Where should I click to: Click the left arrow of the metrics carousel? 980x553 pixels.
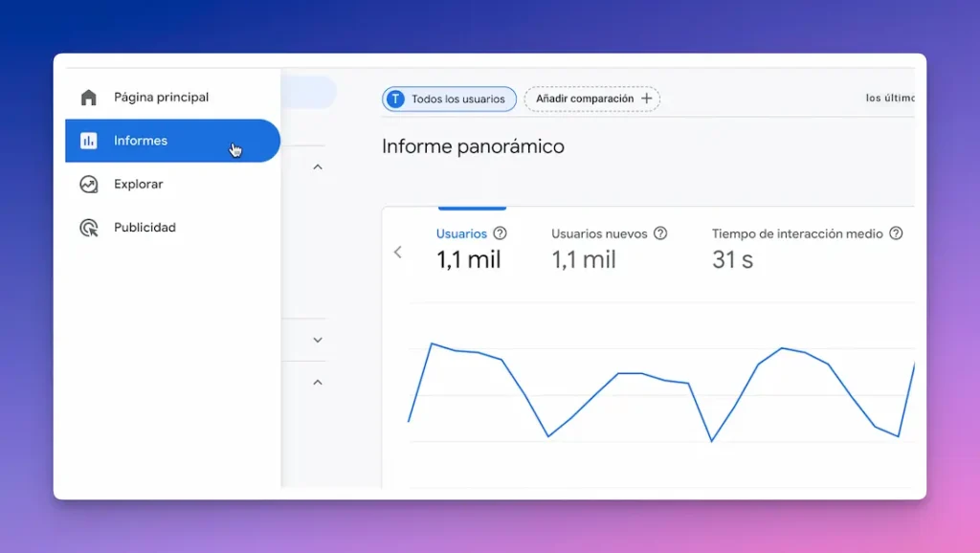click(398, 252)
